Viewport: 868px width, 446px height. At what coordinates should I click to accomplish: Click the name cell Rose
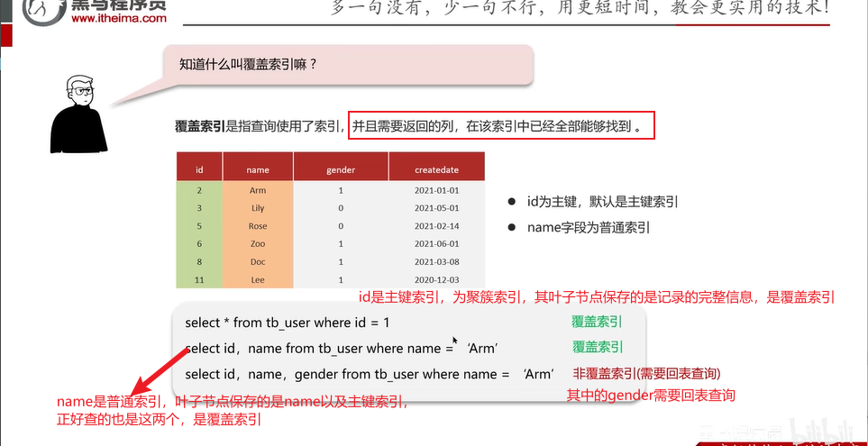click(x=258, y=226)
